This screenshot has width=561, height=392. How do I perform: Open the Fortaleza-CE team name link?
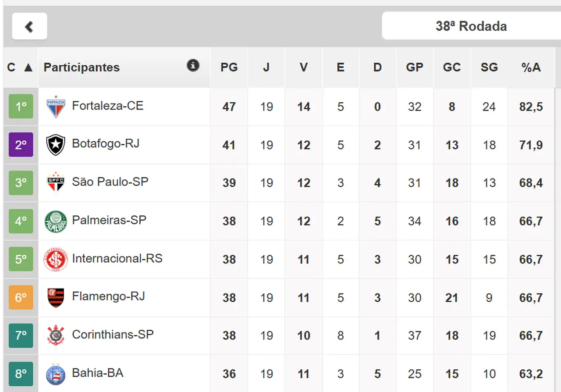pos(107,106)
